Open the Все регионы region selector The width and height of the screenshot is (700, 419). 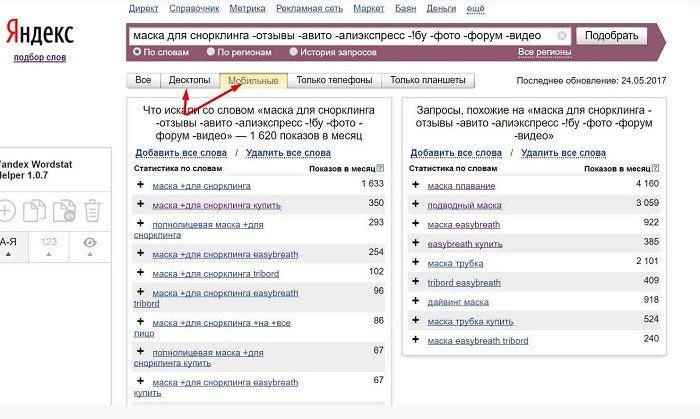coord(544,52)
